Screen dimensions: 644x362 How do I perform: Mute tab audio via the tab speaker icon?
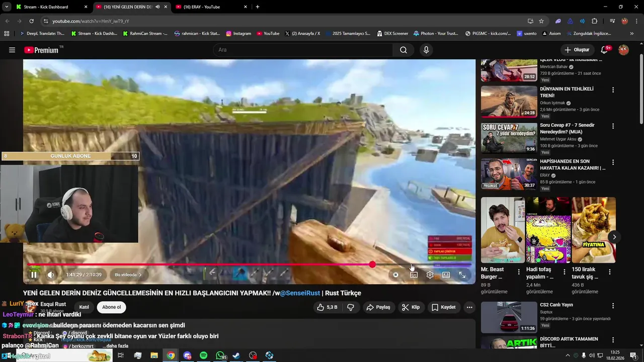pos(157,7)
